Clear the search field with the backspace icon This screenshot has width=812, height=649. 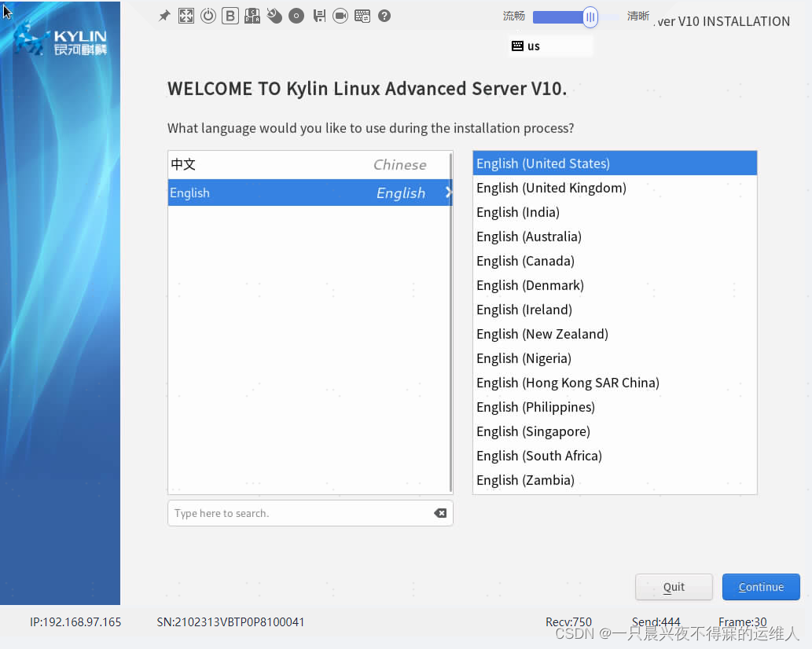(440, 513)
